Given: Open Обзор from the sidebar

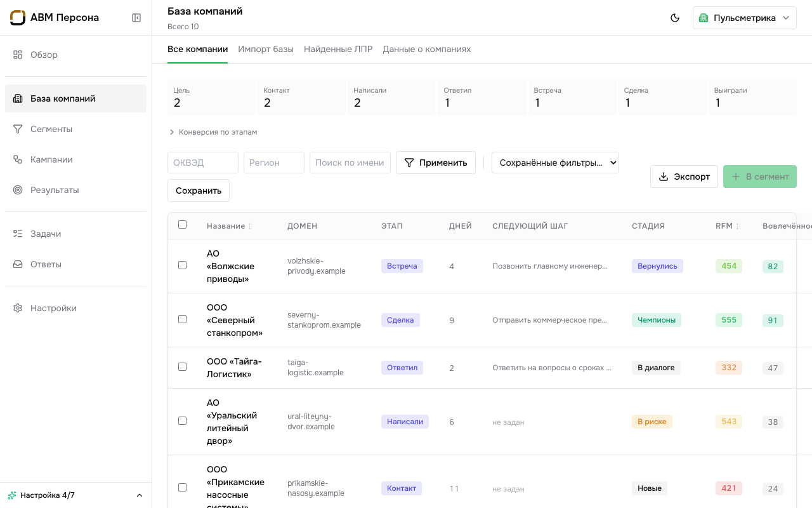Looking at the screenshot, I should (75, 55).
